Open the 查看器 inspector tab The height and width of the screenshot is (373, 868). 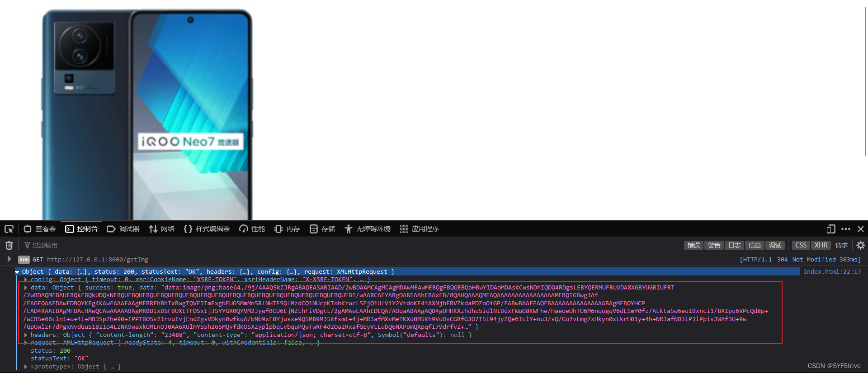(x=40, y=229)
